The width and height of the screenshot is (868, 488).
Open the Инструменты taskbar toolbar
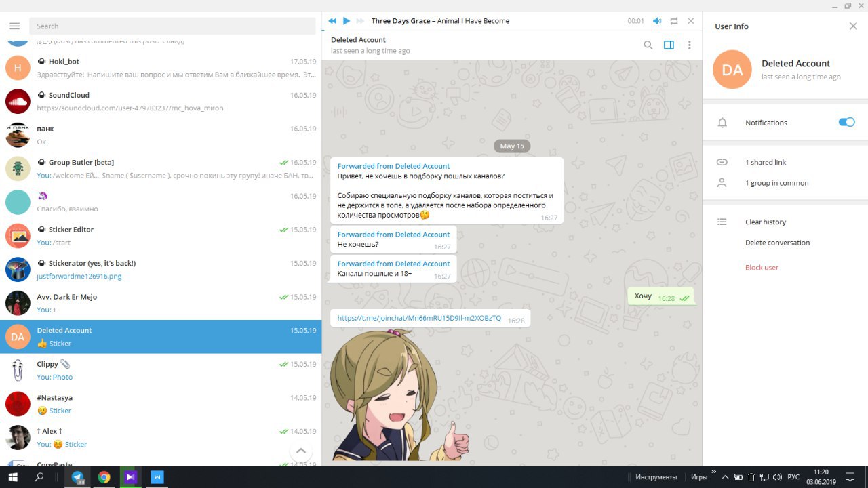[656, 477]
